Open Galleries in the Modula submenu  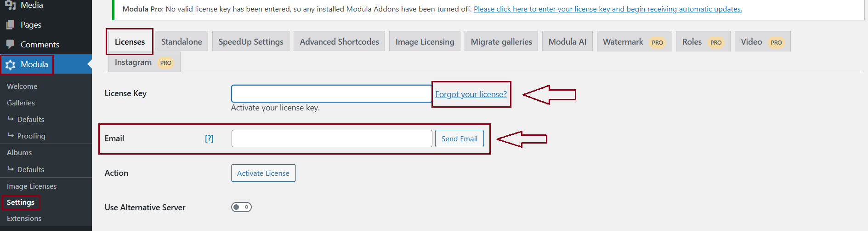pyautogui.click(x=21, y=103)
